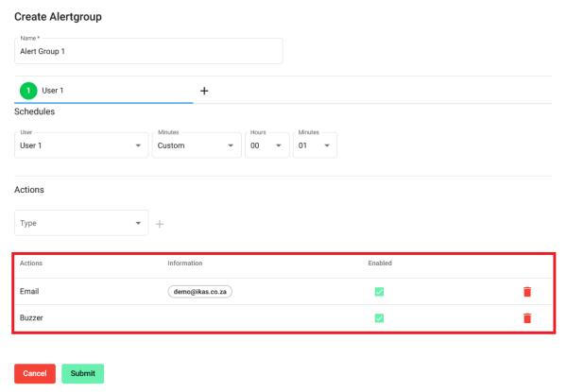Open the Minutes dropdown set to 01
This screenshot has width=567, height=392.
pyautogui.click(x=315, y=145)
